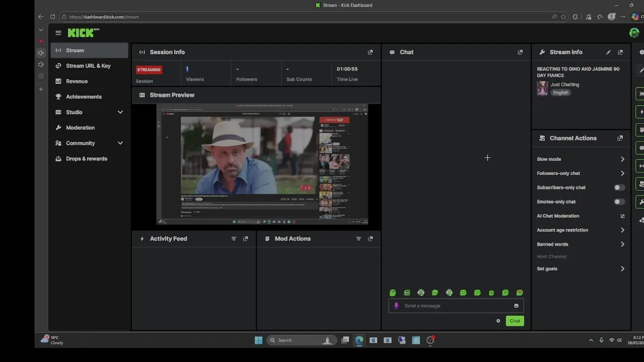Go to the Revenue page
Screen dimensions: 644x362
point(76,81)
